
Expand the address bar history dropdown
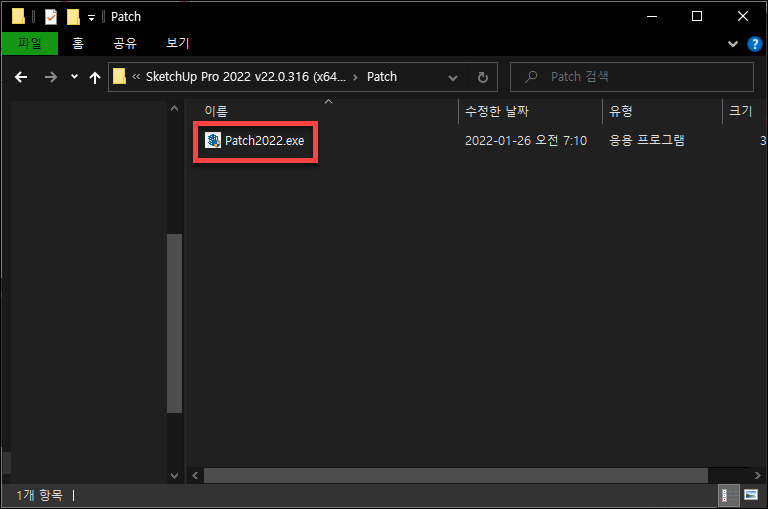pyautogui.click(x=453, y=77)
